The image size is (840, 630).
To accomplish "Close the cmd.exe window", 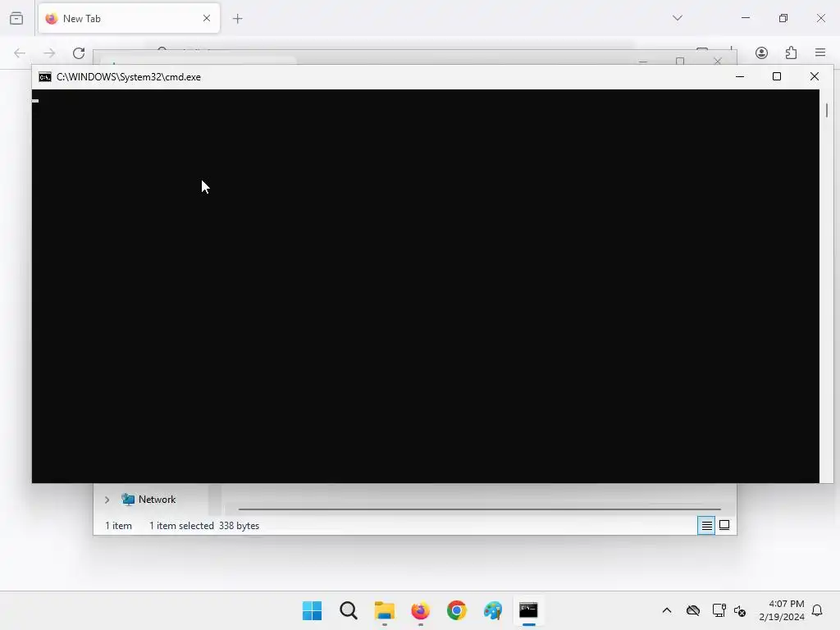I will click(x=815, y=76).
